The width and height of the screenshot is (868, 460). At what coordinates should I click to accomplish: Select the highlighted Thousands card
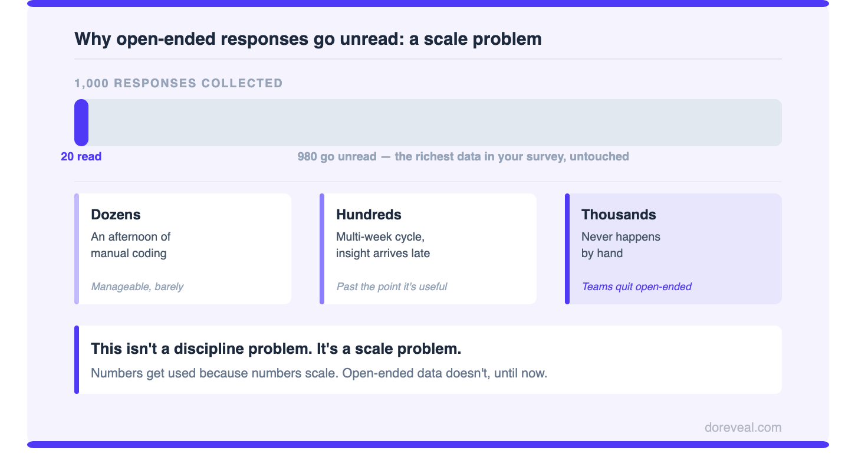coord(673,249)
